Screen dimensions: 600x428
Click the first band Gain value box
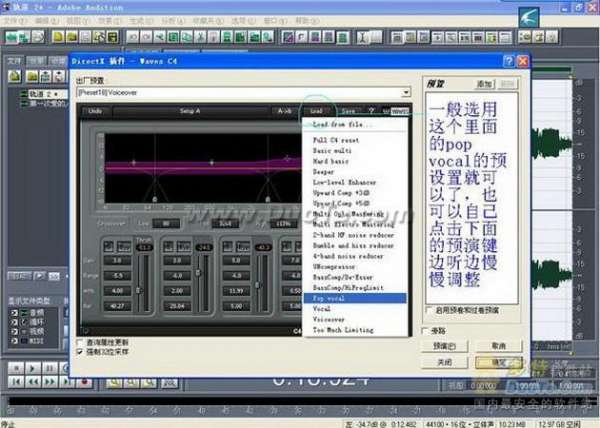click(x=117, y=260)
